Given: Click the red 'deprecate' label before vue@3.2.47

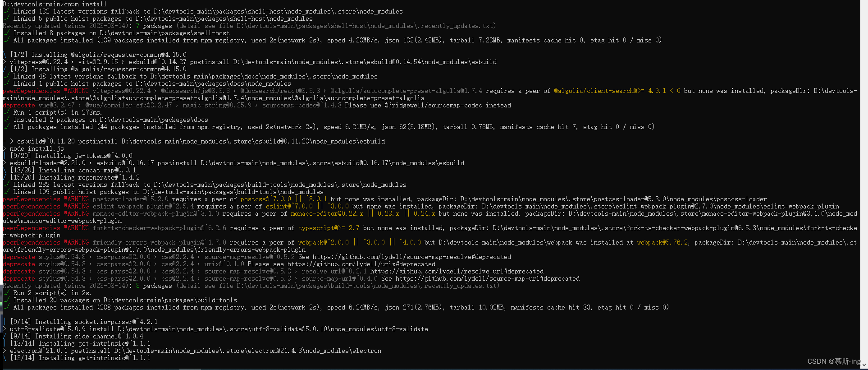Looking at the screenshot, I should (19, 105).
